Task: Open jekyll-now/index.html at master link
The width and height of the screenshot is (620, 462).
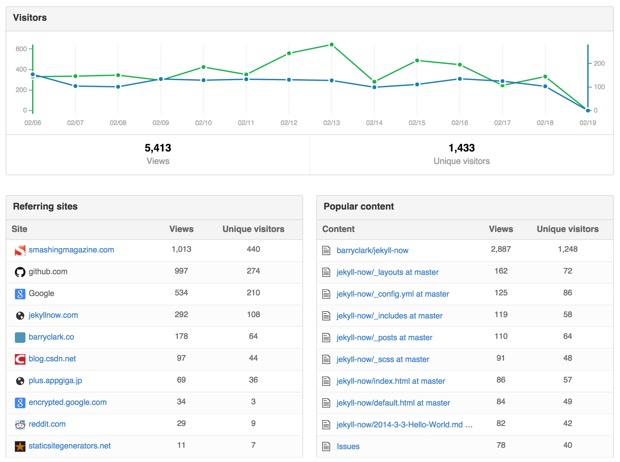Action: (x=390, y=381)
